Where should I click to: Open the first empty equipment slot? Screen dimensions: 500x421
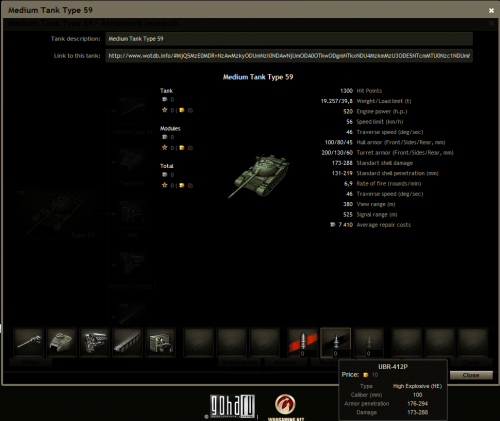199,342
